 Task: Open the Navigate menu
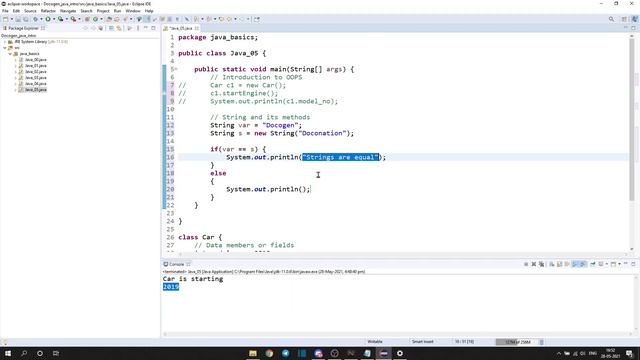pos(68,11)
